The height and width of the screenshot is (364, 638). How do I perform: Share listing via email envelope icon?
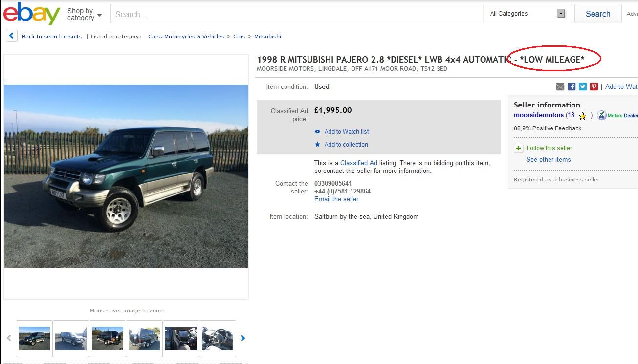click(x=560, y=86)
